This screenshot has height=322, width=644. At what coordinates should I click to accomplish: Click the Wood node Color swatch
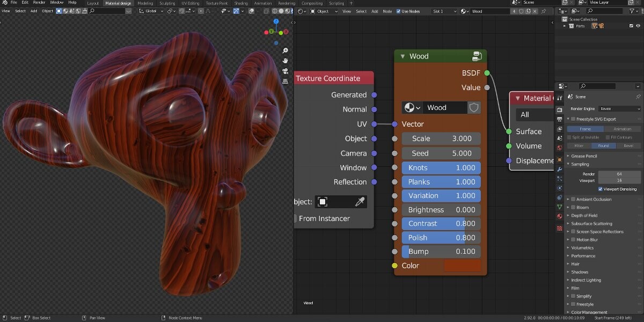click(462, 266)
